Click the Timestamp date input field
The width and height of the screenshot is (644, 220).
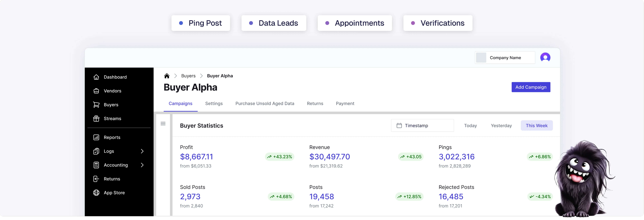(422, 125)
